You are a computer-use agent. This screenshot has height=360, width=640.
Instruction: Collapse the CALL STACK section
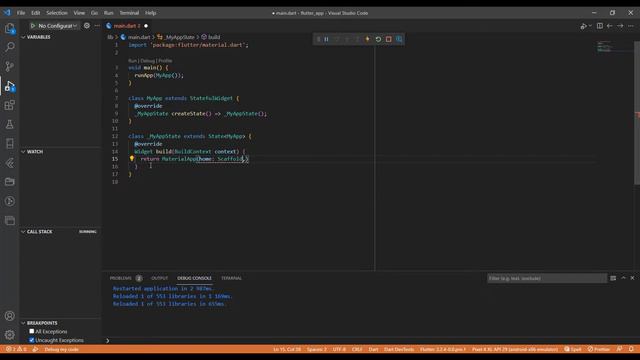[x=40, y=231]
